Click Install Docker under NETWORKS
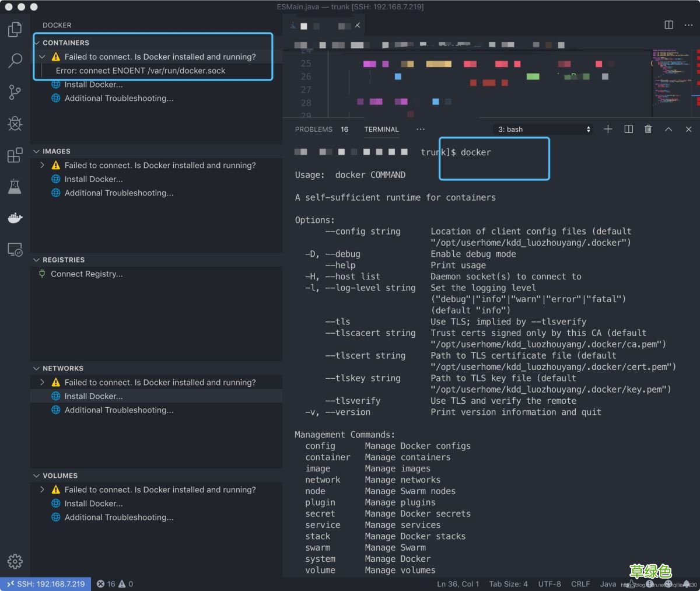This screenshot has width=700, height=591. 93,396
